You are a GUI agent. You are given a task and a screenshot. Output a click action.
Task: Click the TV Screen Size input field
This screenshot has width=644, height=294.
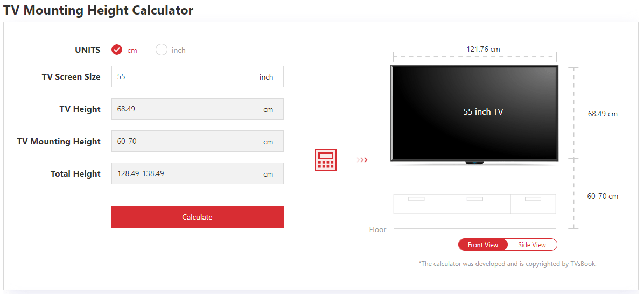coord(198,77)
